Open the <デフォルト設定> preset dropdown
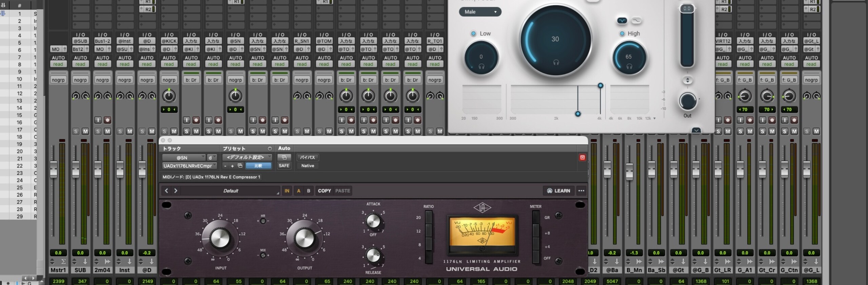 point(247,157)
